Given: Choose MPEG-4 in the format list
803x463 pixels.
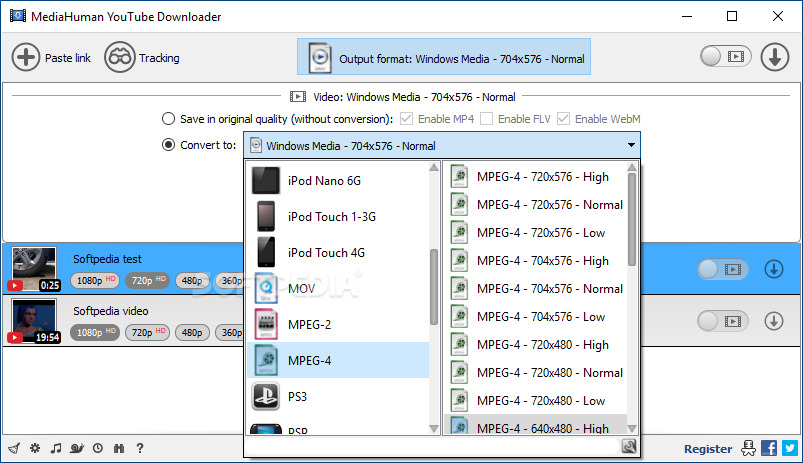Looking at the screenshot, I should pos(338,360).
